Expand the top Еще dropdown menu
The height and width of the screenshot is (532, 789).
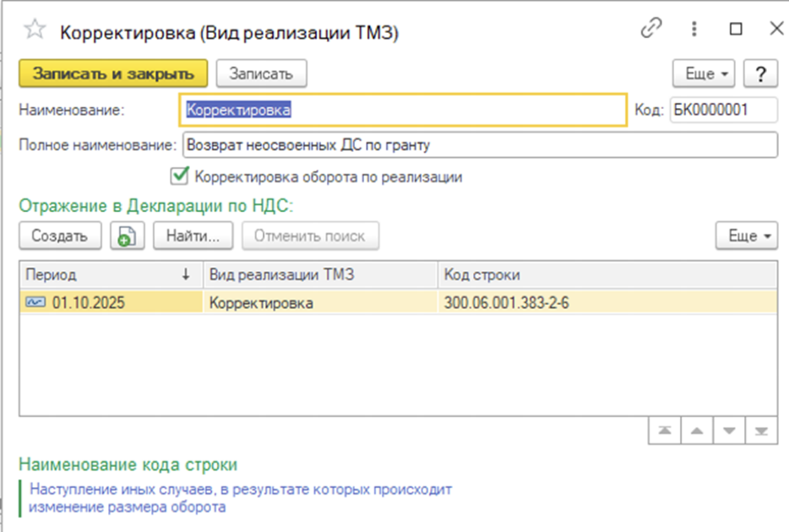click(704, 73)
